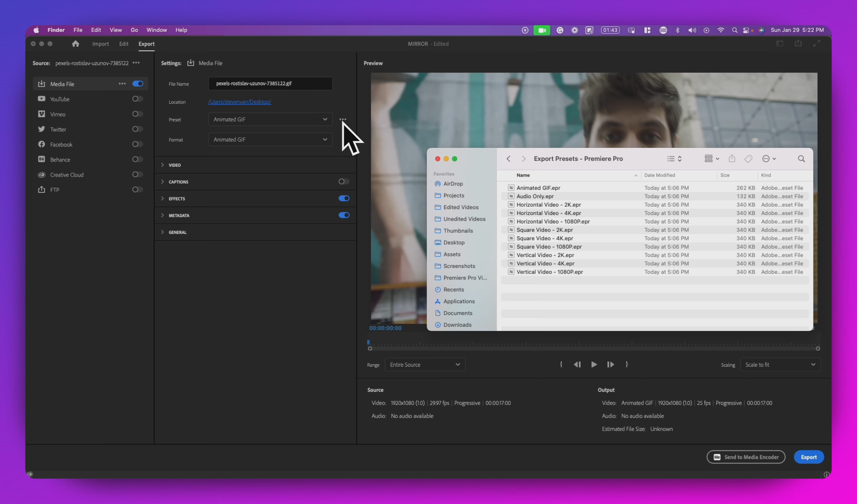Open the Source options three-dot menu
This screenshot has height=504, width=857.
(136, 63)
